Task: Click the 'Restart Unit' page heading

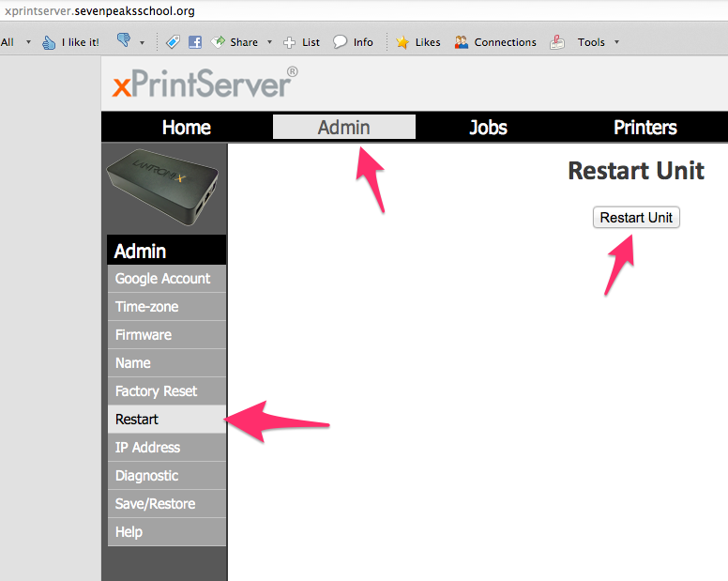Action: (636, 171)
